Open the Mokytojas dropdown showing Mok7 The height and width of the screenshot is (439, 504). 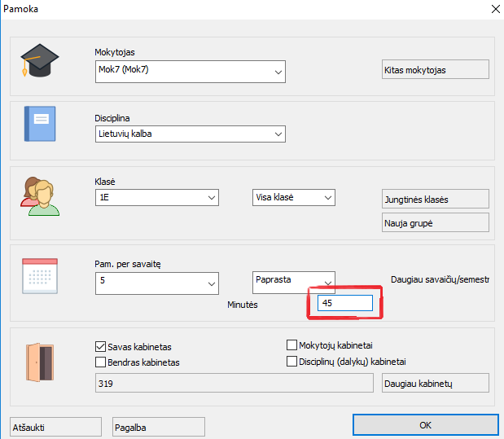(190, 71)
